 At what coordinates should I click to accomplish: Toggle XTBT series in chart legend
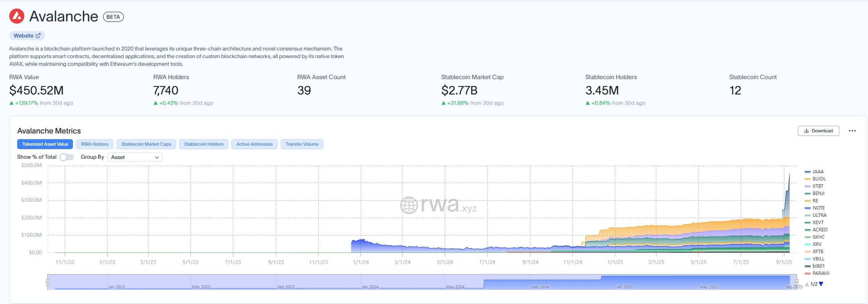pos(814,186)
